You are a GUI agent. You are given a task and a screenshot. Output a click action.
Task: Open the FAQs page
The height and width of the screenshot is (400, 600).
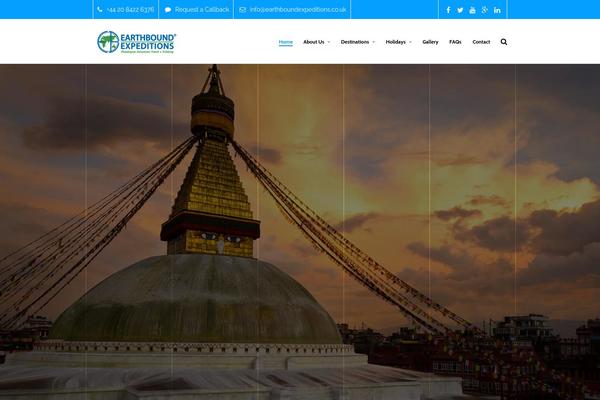coord(455,42)
